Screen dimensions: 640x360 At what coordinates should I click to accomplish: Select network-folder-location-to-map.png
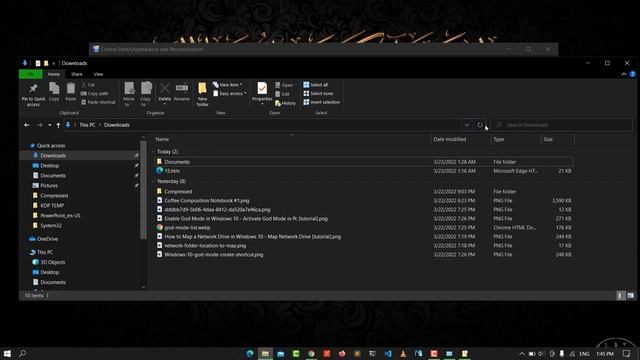click(x=363, y=245)
